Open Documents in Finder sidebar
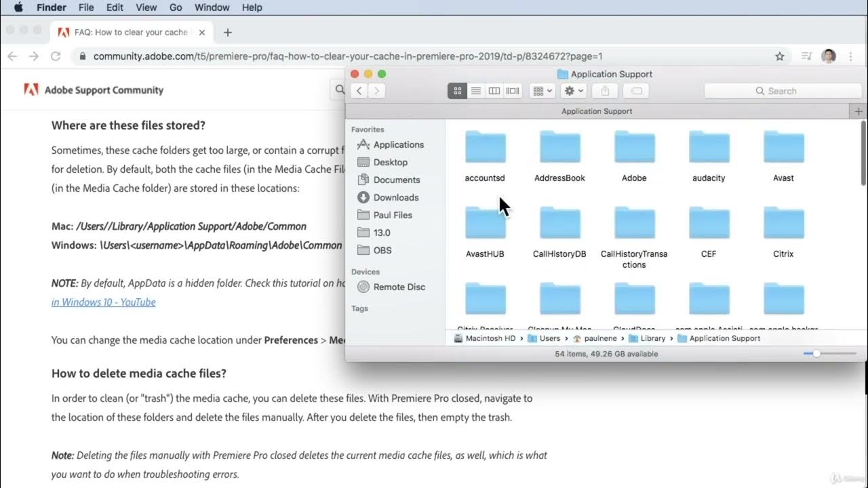The height and width of the screenshot is (488, 868). point(389,180)
